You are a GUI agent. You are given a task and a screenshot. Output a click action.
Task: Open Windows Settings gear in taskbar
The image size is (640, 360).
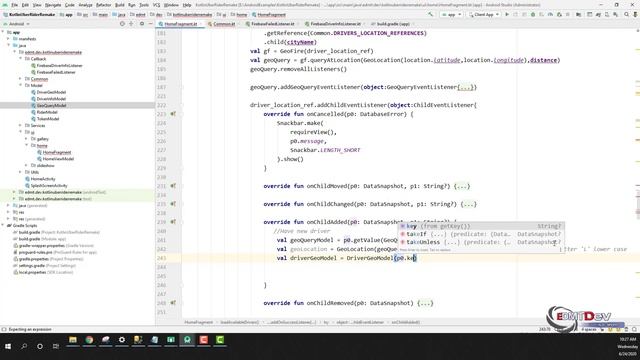click(x=122, y=340)
